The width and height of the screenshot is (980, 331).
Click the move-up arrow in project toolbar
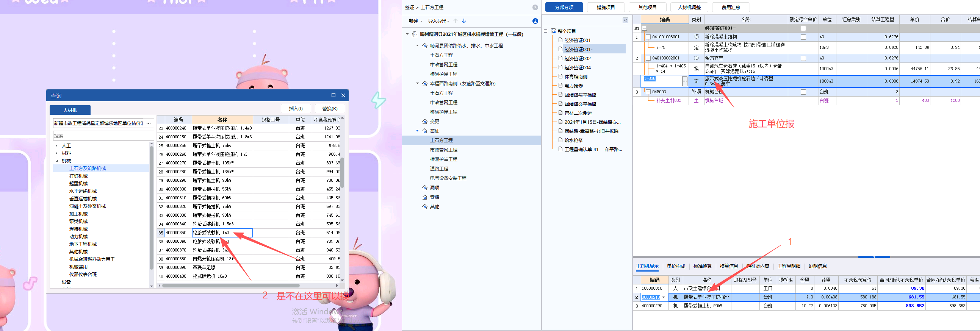456,21
